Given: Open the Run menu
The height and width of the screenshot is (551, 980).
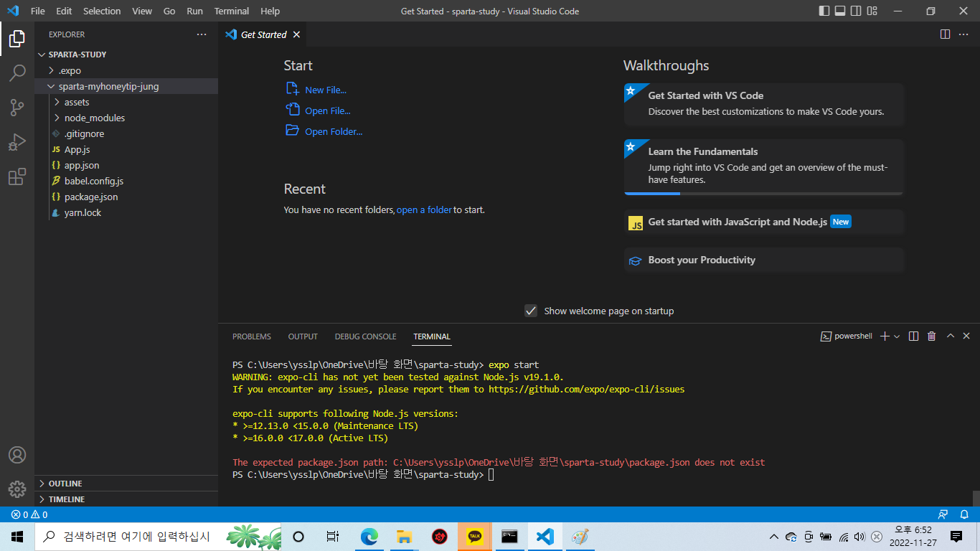Looking at the screenshot, I should 194,11.
